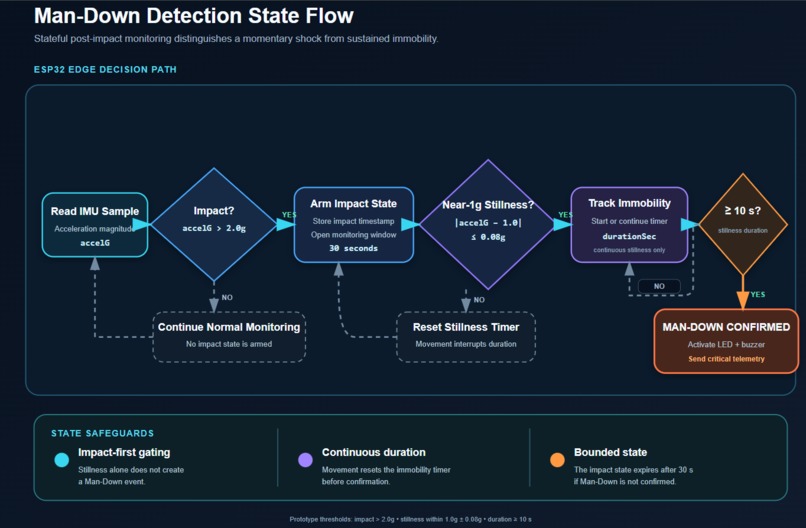The width and height of the screenshot is (806, 528).
Task: Click the Bounded state heading
Action: tap(610, 452)
